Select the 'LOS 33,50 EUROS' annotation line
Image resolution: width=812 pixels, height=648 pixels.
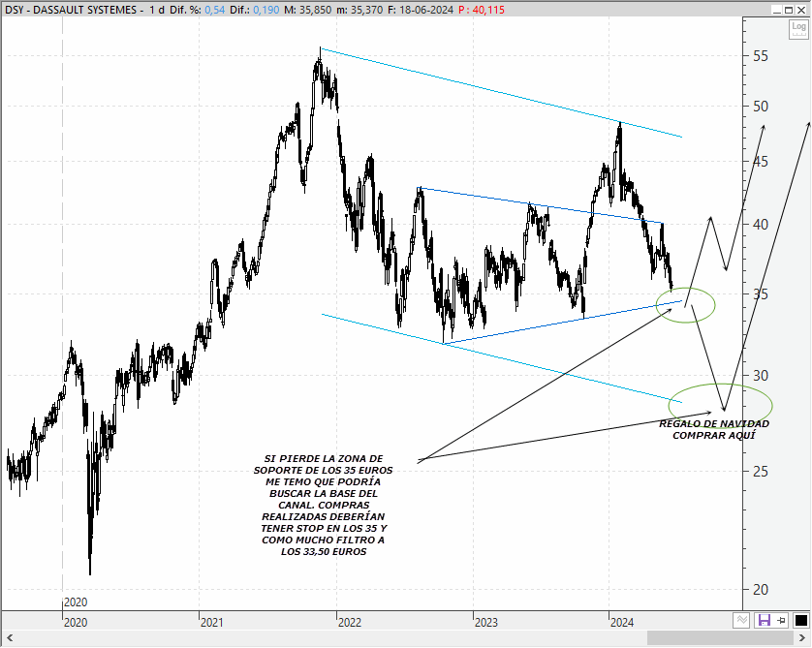click(x=324, y=552)
